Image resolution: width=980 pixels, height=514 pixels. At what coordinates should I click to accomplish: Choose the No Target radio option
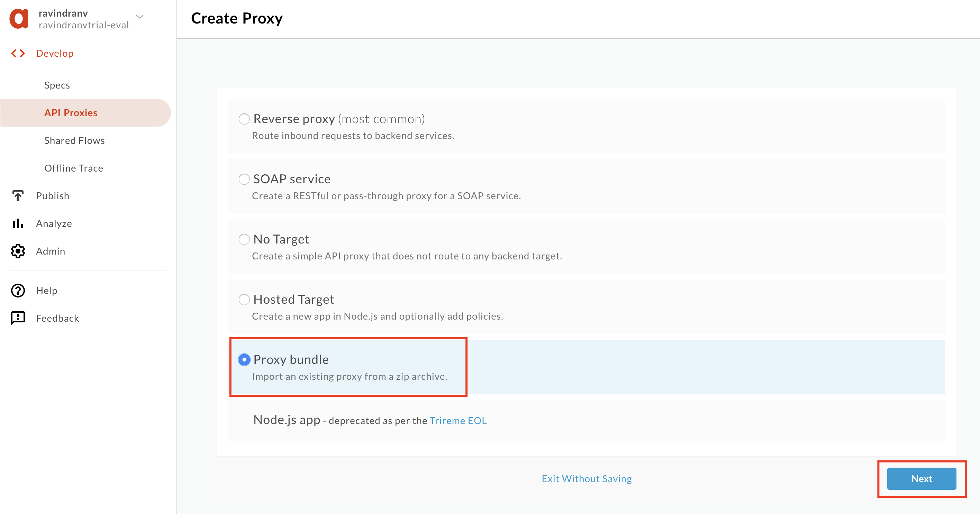[x=244, y=239]
